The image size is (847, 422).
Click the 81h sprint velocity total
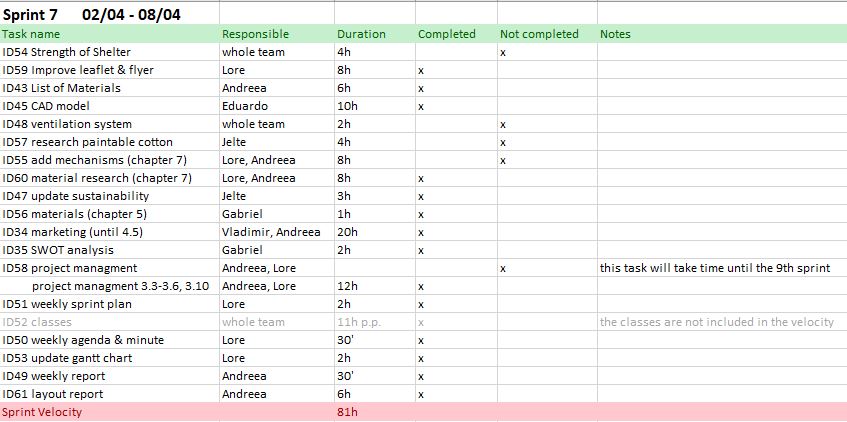coord(347,412)
